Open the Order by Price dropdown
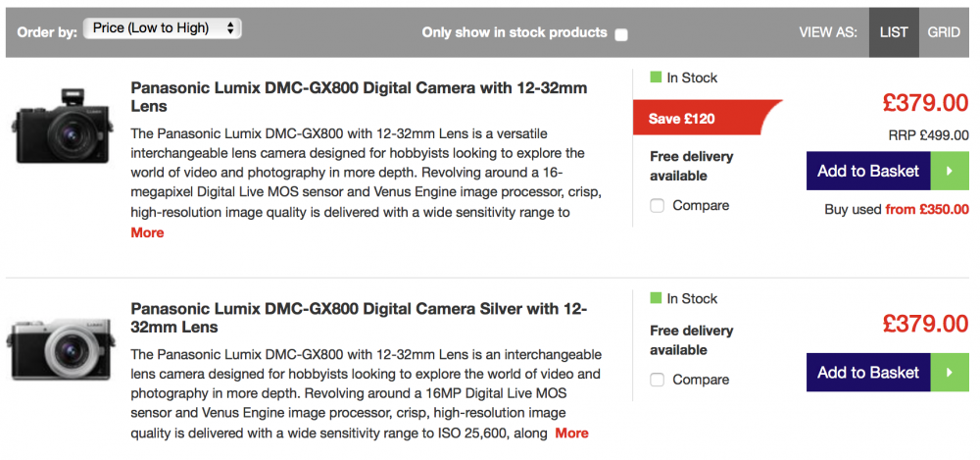The width and height of the screenshot is (980, 460). pos(163,28)
